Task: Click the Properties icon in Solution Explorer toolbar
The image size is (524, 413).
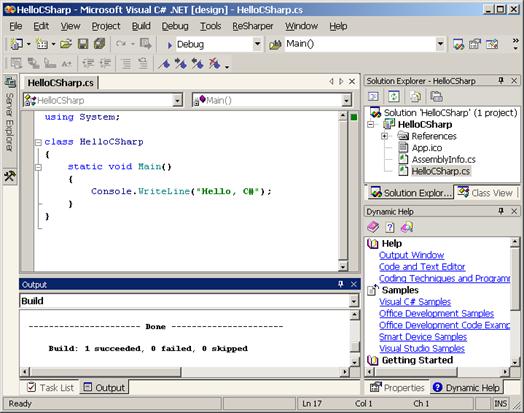Action: point(436,97)
